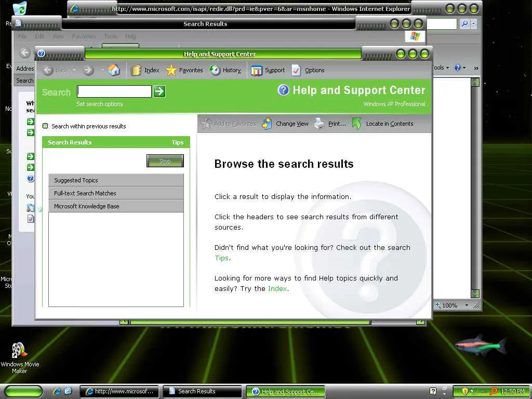Open Forward history dropdown in Help Center

[x=102, y=70]
